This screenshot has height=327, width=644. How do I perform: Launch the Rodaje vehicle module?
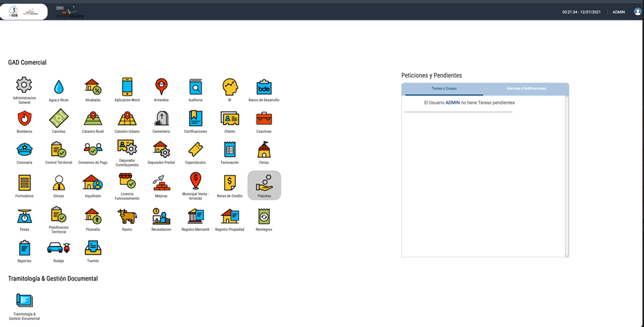59,248
